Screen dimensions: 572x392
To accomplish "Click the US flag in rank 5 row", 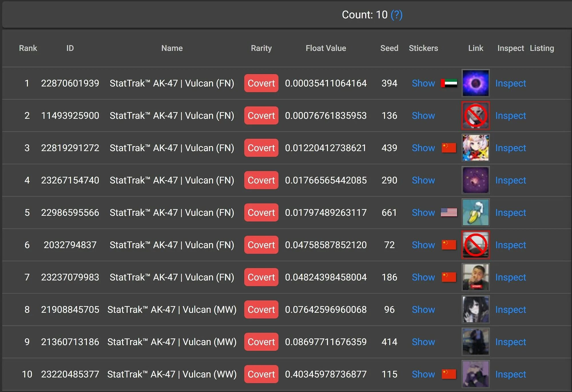I will point(449,212).
